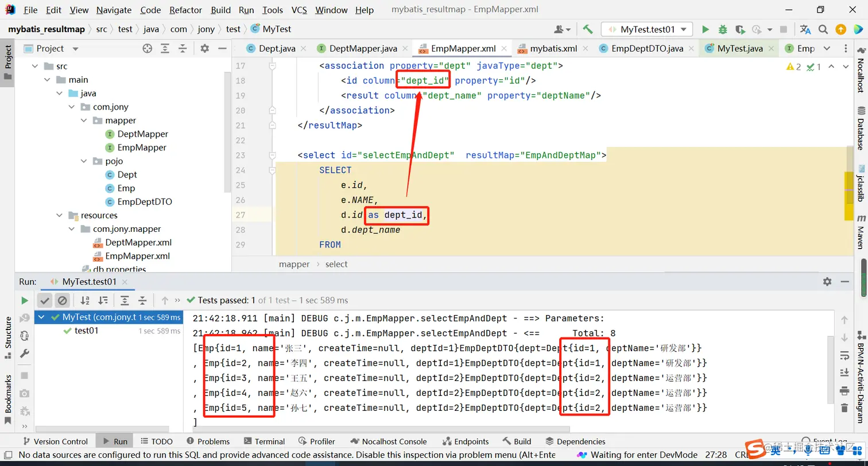Collapse all test results in the Run panel
This screenshot has height=466, width=868.
(x=142, y=300)
